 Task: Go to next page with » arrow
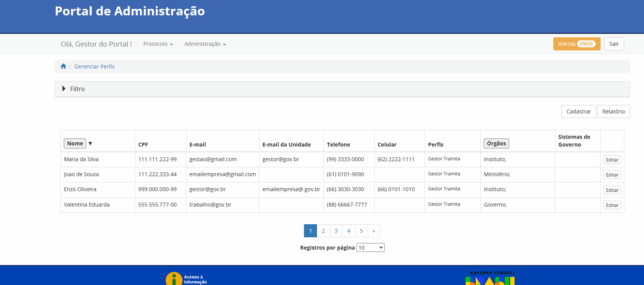pyautogui.click(x=374, y=231)
